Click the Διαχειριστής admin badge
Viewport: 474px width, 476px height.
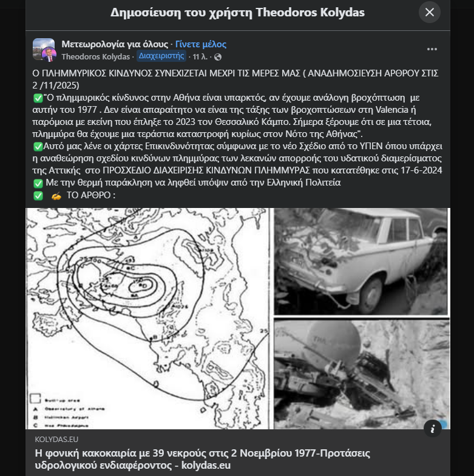pyautogui.click(x=161, y=56)
